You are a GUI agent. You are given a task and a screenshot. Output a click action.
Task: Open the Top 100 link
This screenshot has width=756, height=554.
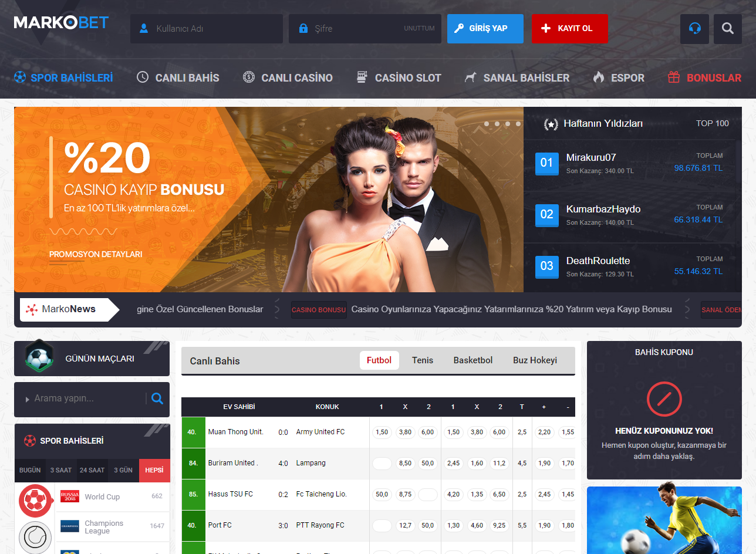(x=713, y=123)
